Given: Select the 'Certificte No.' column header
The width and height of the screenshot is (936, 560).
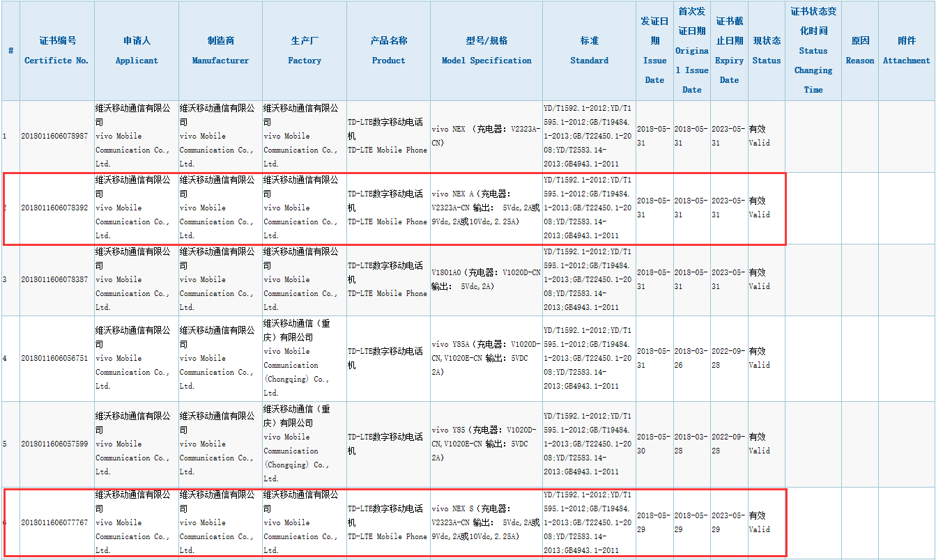Looking at the screenshot, I should point(57,51).
